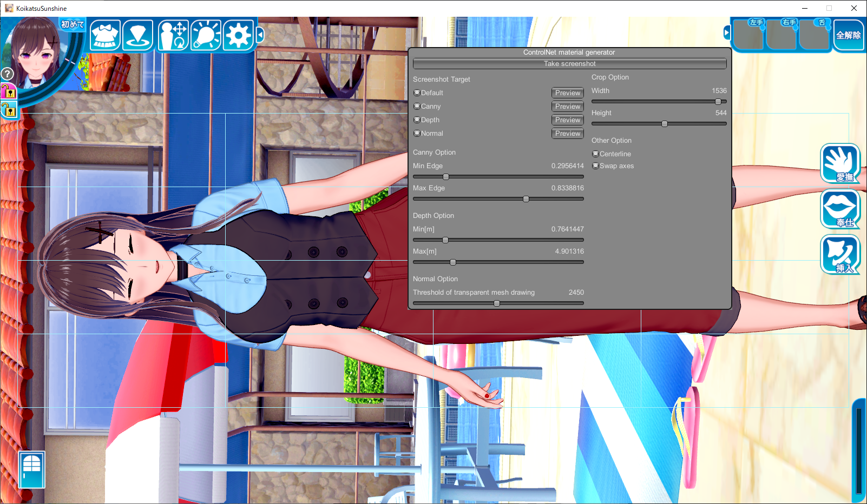
Task: Select the 舌 slot
Action: tap(814, 35)
